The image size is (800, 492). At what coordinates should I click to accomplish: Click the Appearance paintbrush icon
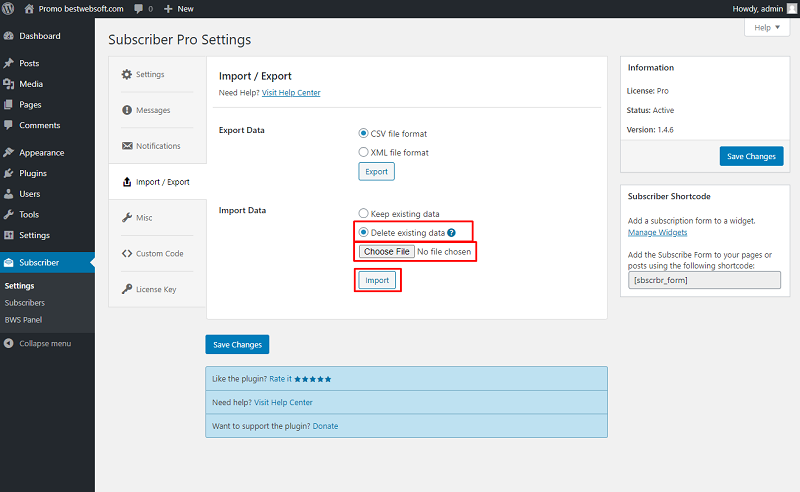click(x=9, y=153)
